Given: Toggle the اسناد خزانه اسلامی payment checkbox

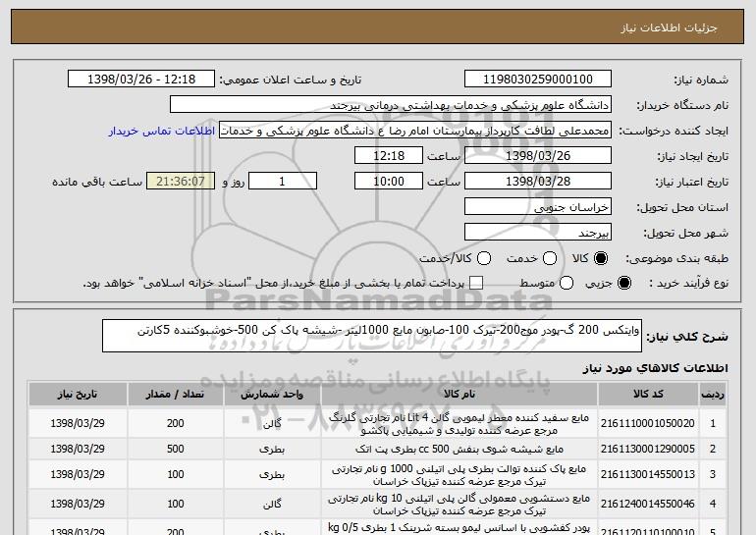Looking at the screenshot, I should click(x=476, y=283).
